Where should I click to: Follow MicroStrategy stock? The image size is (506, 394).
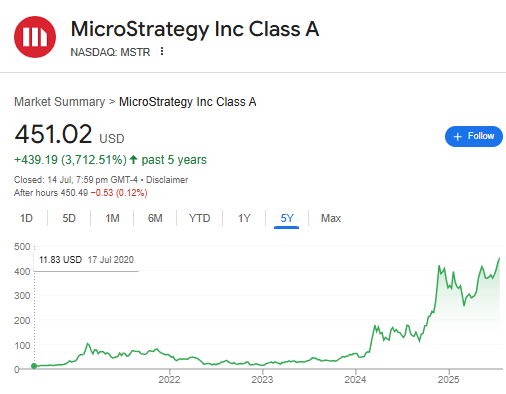coord(474,136)
